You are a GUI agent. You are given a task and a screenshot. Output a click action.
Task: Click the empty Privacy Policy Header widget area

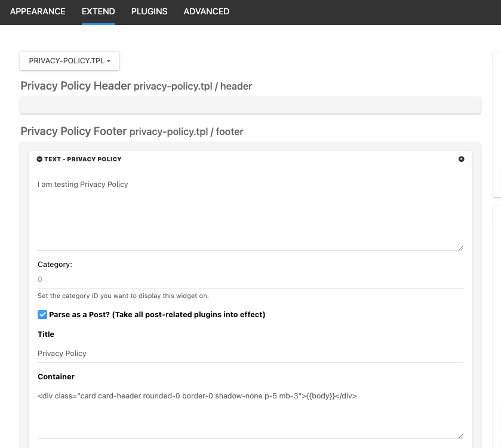[x=250, y=105]
